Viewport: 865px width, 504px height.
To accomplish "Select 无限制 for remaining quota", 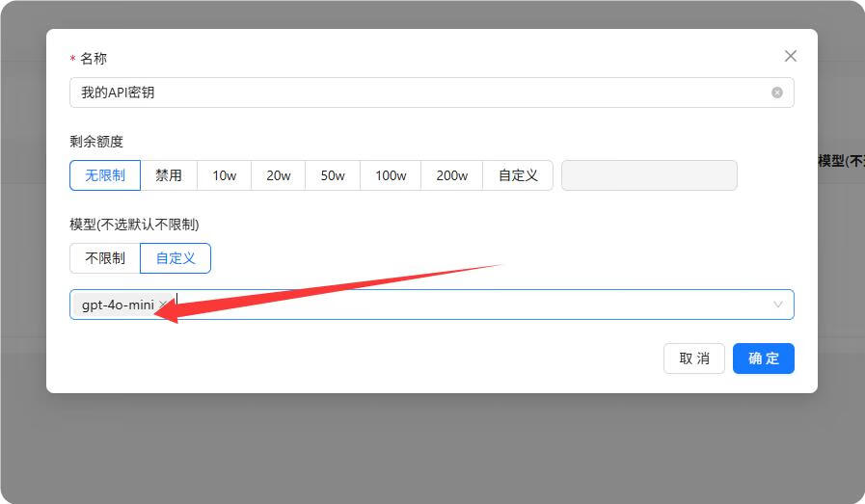I will [105, 175].
